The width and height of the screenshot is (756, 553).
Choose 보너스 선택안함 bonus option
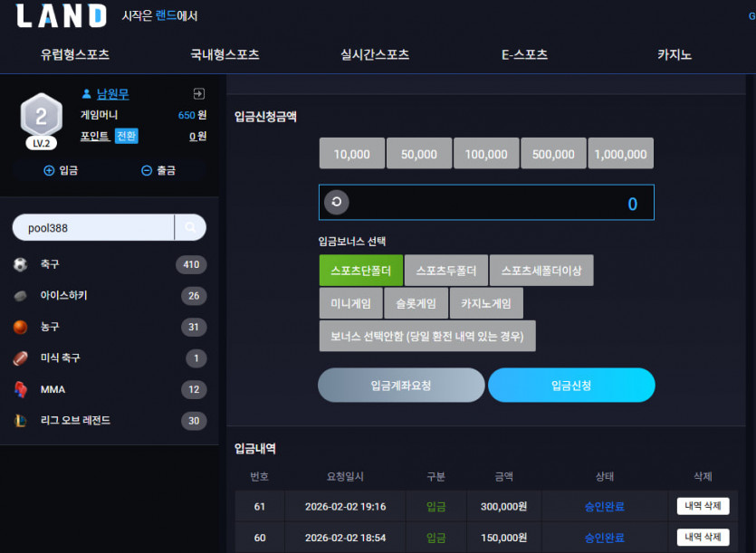pyautogui.click(x=427, y=336)
